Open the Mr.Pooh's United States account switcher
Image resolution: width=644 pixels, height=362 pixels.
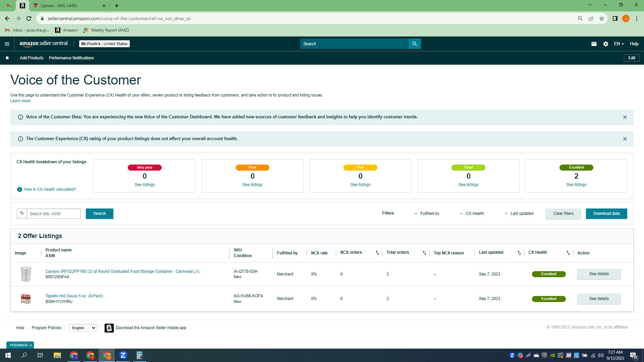tap(105, 44)
